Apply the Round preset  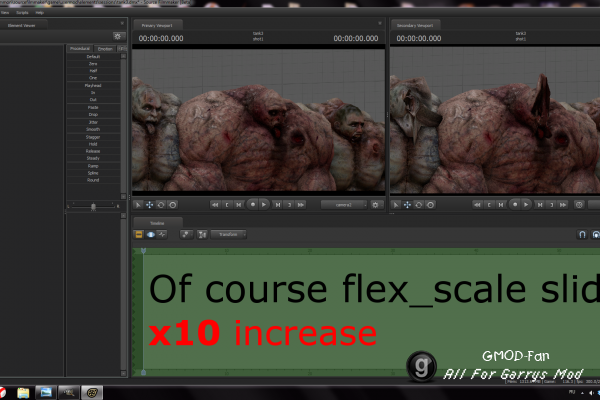tap(93, 180)
